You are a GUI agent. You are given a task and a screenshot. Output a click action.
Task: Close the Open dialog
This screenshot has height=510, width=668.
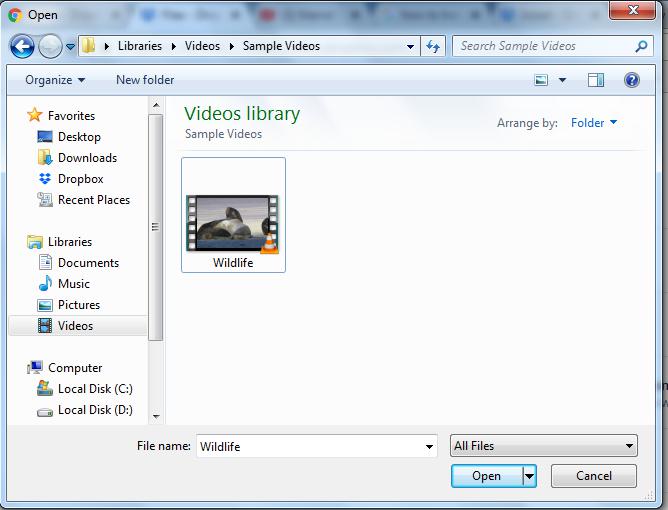633,10
